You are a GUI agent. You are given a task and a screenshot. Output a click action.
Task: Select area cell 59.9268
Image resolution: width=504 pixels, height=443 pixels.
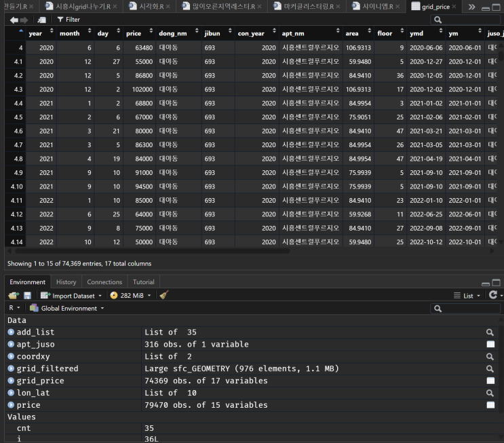tap(358, 214)
